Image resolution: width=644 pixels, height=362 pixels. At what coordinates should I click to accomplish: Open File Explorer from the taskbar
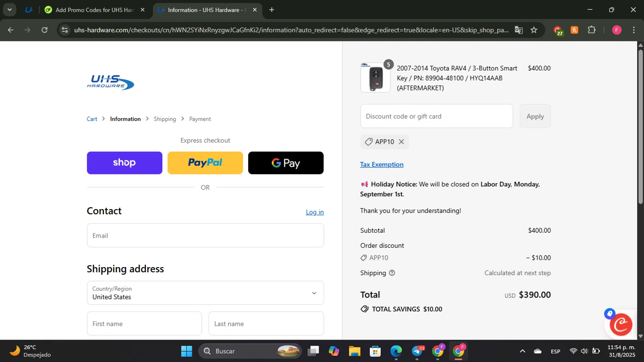(355, 351)
